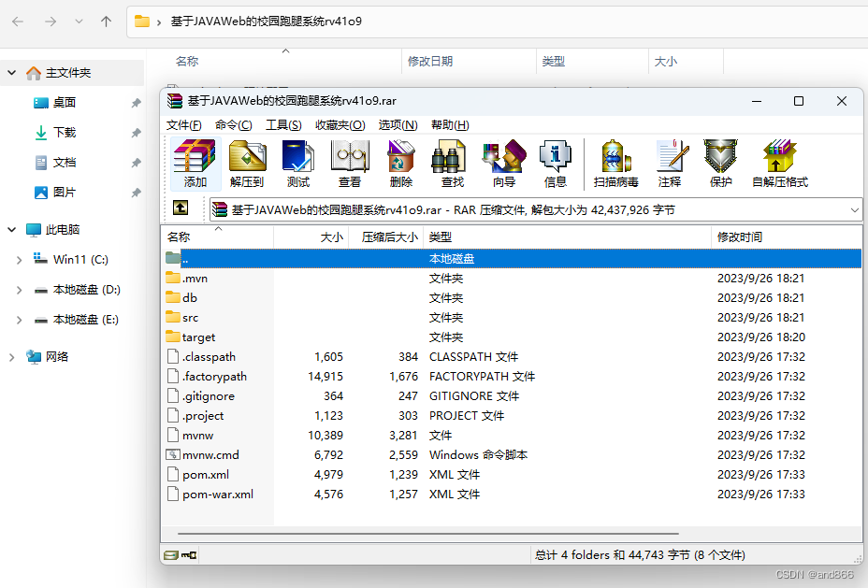Show archive Info (信息) icon
This screenshot has width=868, height=588.
tap(556, 164)
